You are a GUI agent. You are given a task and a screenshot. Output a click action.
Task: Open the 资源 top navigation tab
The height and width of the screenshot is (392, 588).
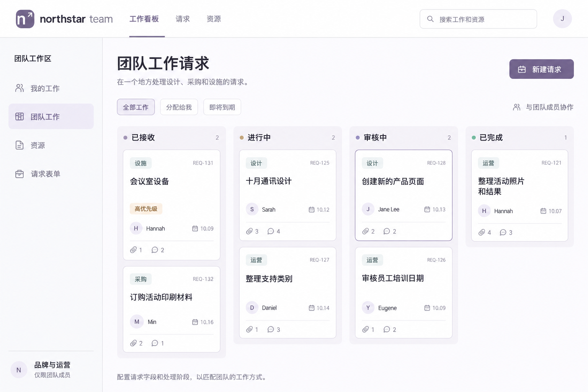[214, 19]
